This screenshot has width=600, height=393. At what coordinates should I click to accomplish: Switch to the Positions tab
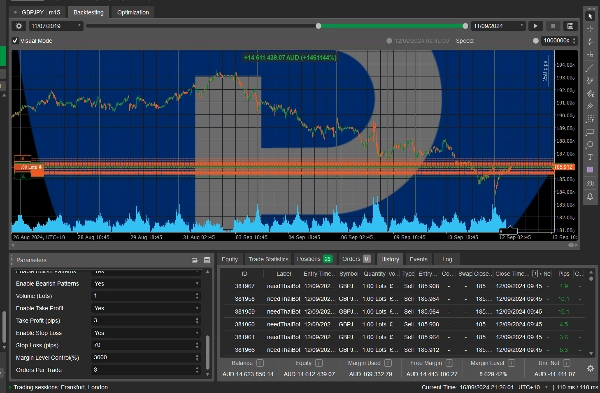click(314, 259)
